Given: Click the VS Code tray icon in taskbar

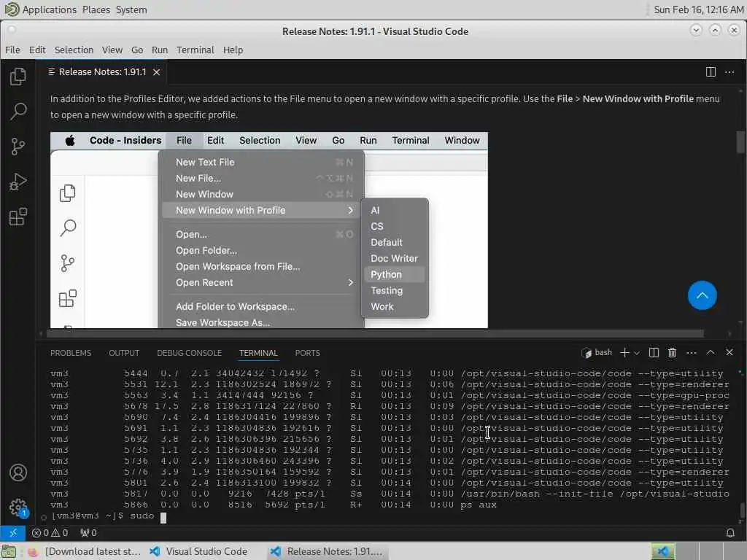Looking at the screenshot, I should 662,551.
